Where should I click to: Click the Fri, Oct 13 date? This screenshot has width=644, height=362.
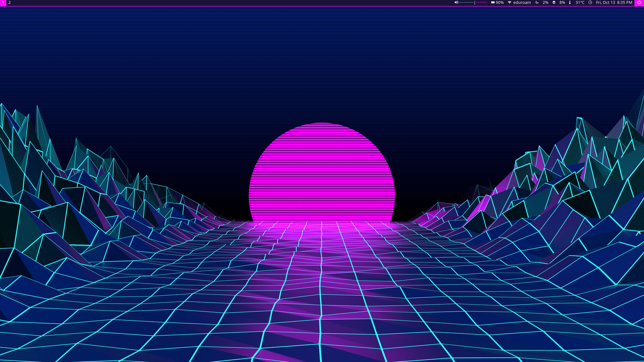605,3
